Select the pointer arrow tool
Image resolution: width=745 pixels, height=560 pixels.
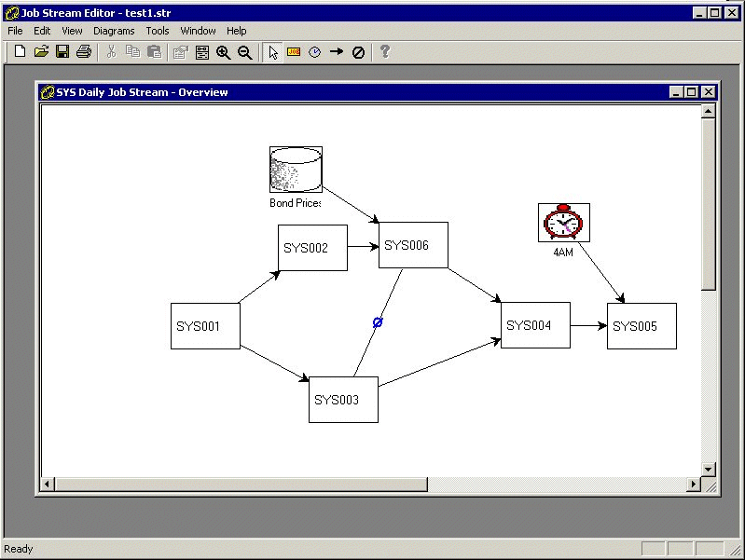point(272,52)
